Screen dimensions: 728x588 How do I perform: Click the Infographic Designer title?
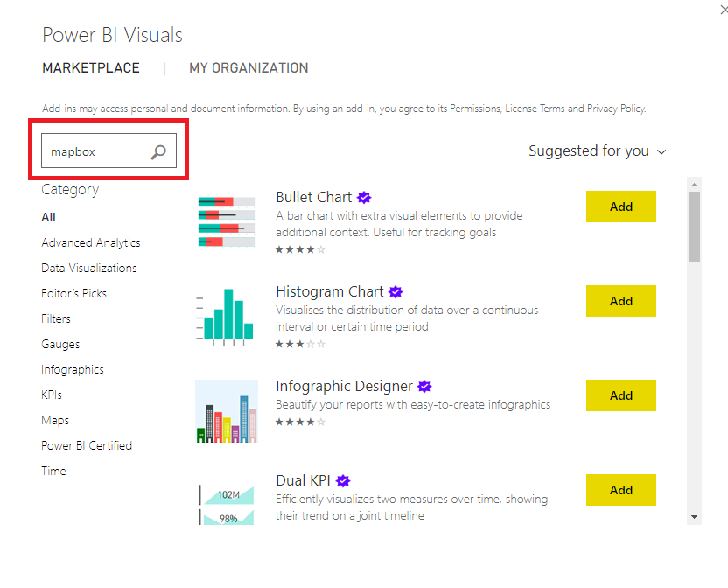click(344, 387)
